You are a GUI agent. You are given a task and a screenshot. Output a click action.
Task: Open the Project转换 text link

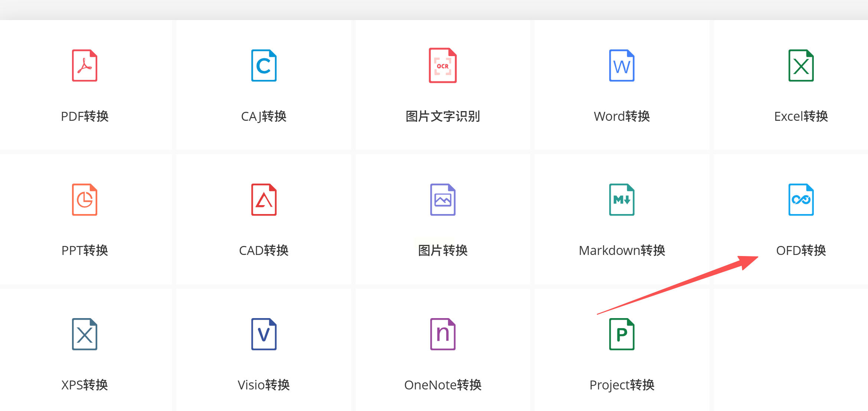(621, 385)
